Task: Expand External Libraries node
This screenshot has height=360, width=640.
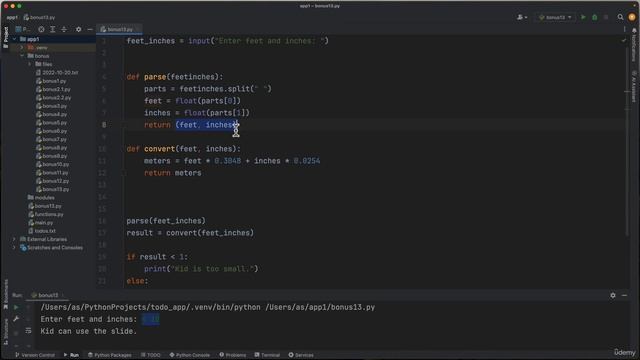Action: 14,239
